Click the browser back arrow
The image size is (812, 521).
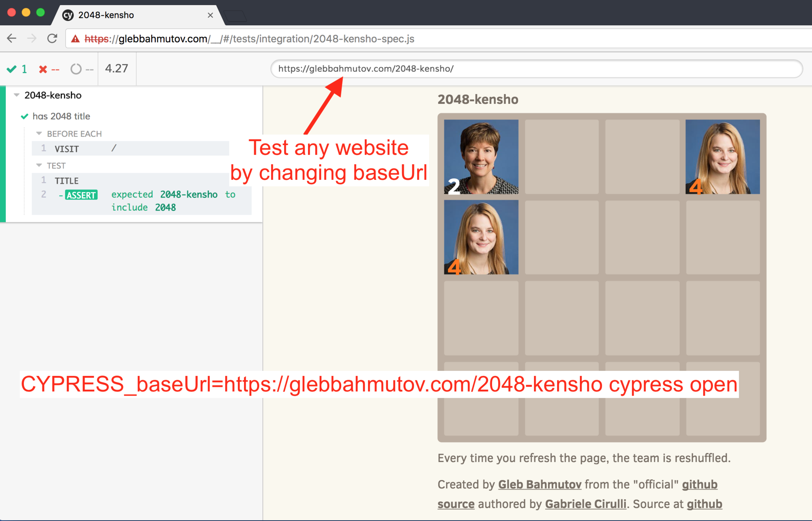coord(12,39)
